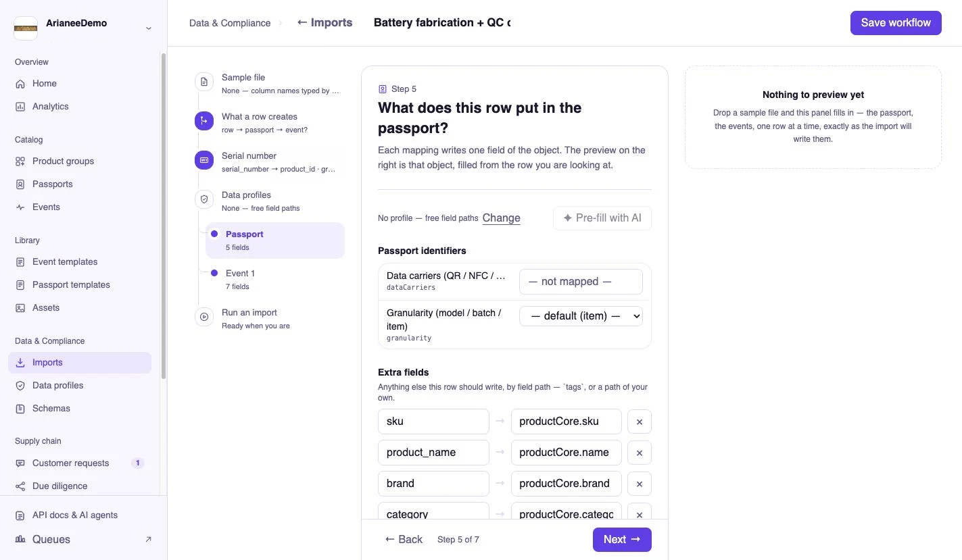Click the Pre-fill with AI button
Image resolution: width=962 pixels, height=560 pixels.
602,218
